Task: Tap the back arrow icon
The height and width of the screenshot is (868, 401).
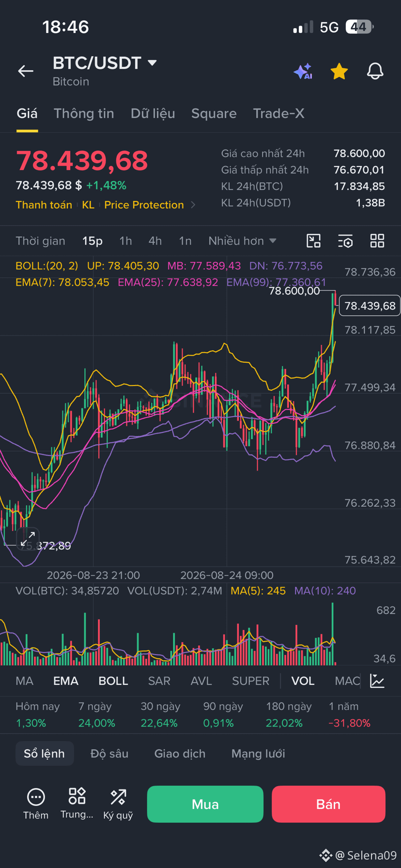Action: pos(26,71)
